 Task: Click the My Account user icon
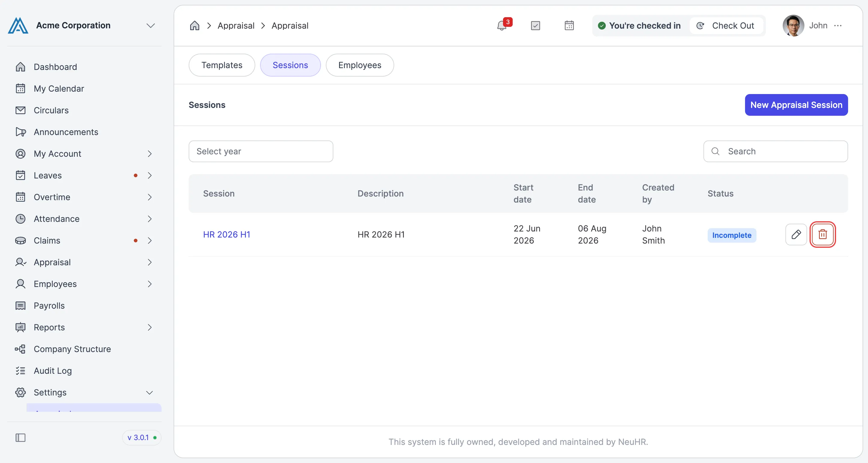pos(20,154)
